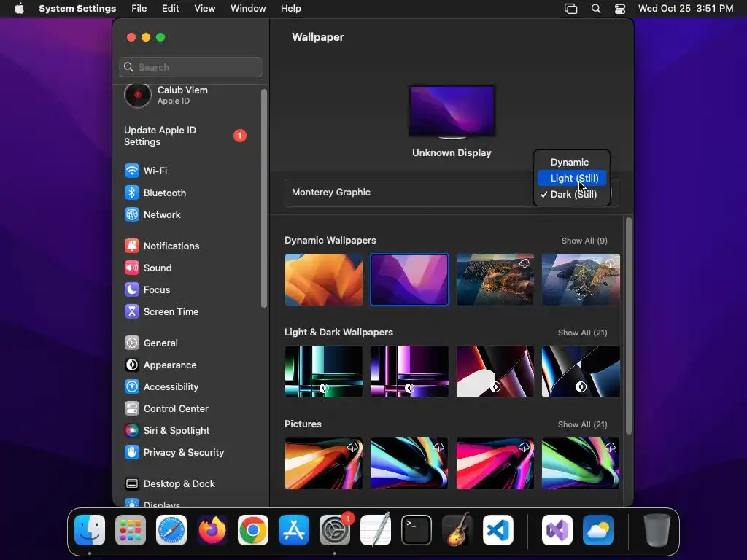The image size is (747, 560).
Task: Open Trash from the Dock
Action: pos(657,530)
